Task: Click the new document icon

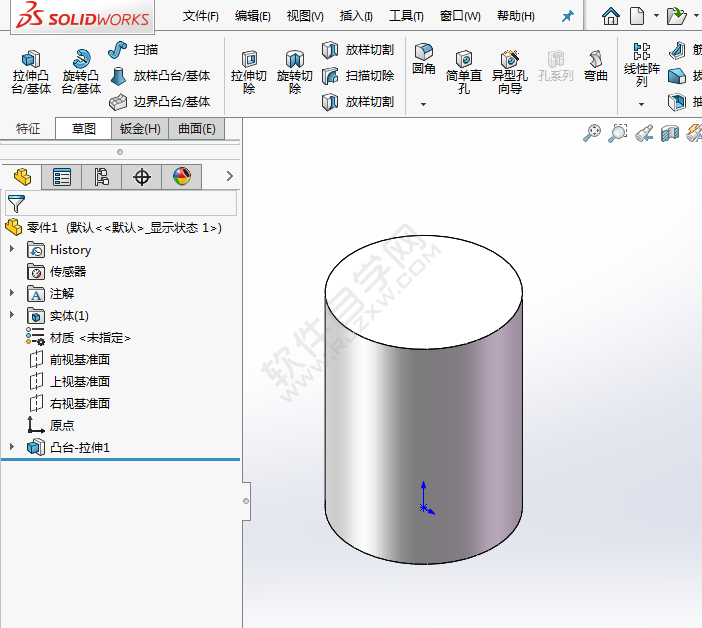Action: (637, 16)
